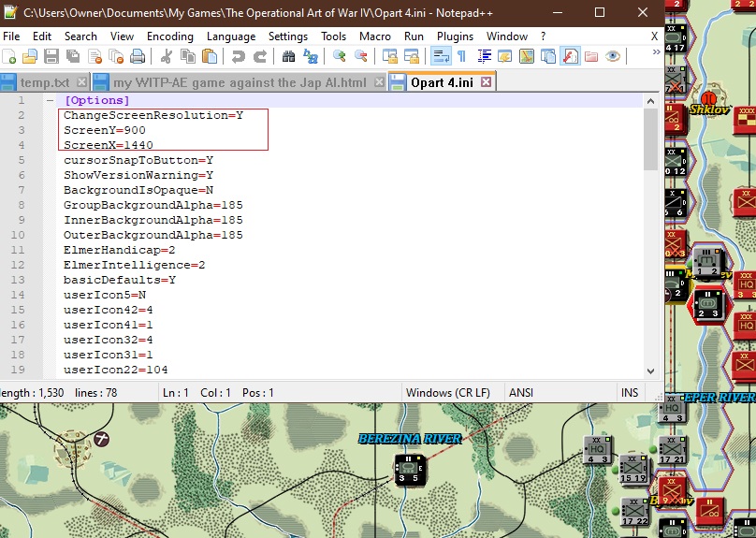Click the editor scrollbar down arrow
This screenshot has width=756, height=538.
coord(650,371)
